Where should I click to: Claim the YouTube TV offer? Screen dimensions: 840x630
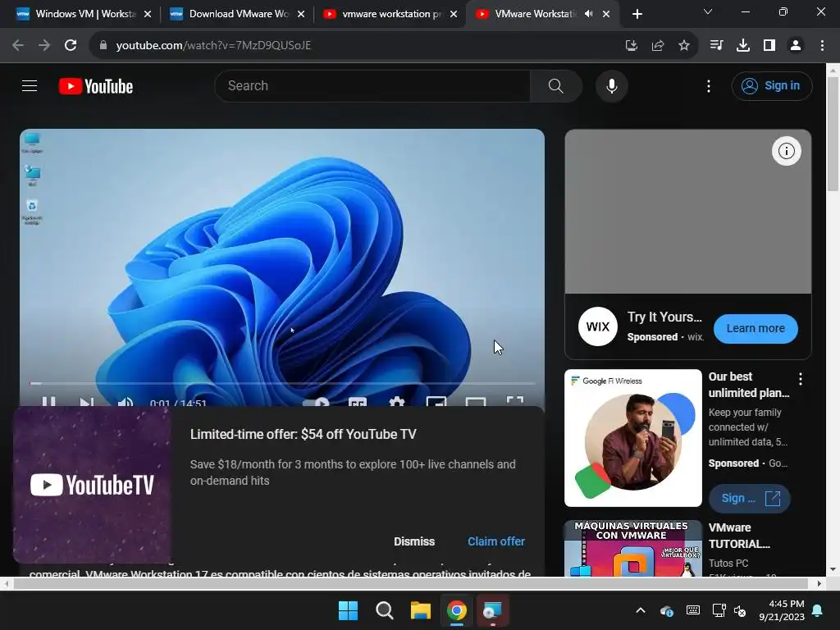tap(496, 541)
